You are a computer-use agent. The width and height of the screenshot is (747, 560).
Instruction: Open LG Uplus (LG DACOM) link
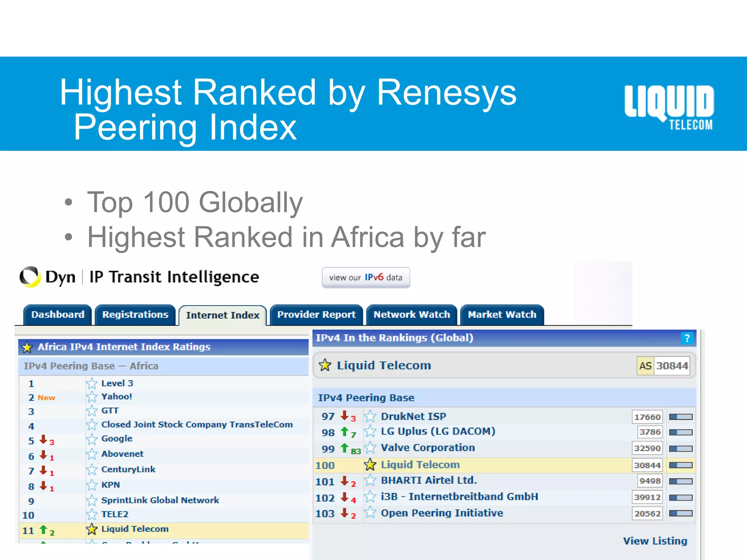point(438,431)
